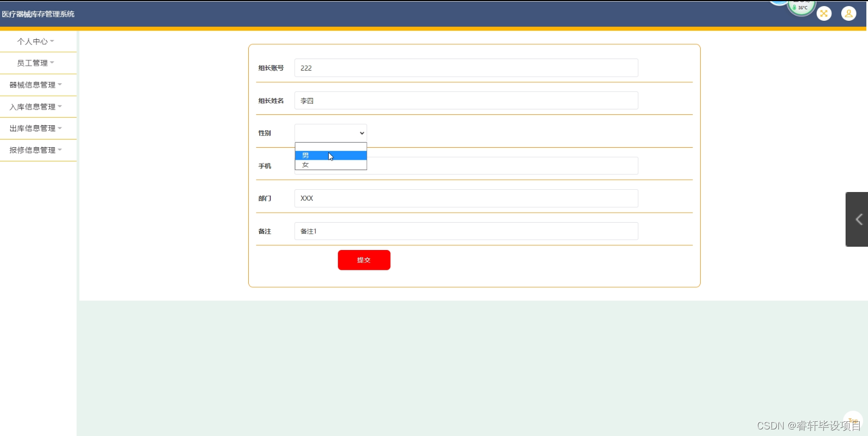Click the 备注 label
The height and width of the screenshot is (436, 868).
[265, 231]
